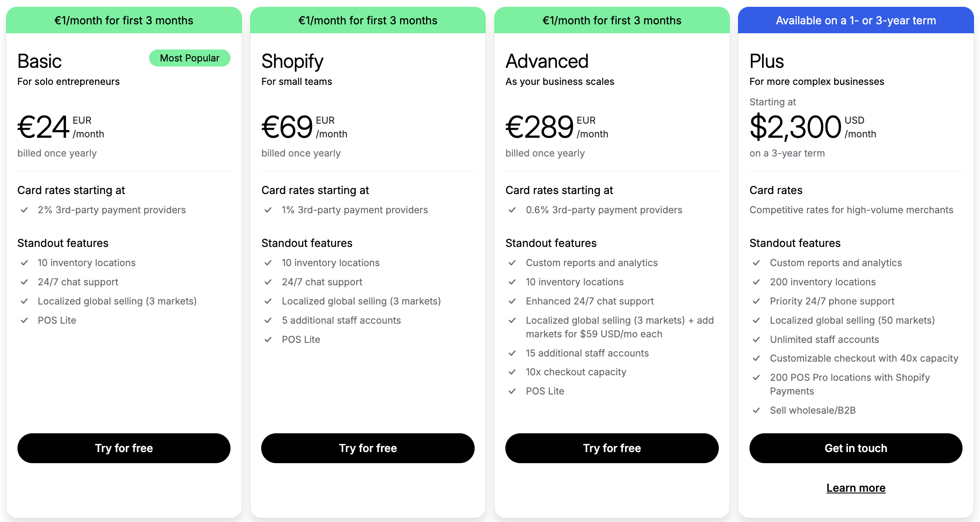Click the checkmark next to Unlimited staff accounts on Plus
Viewport: 980px width, 522px height.
[x=756, y=339]
